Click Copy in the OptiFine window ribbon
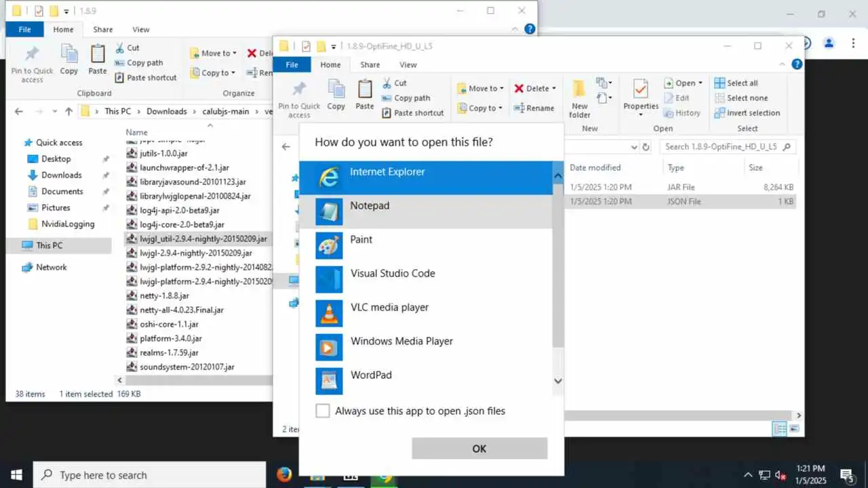868x488 pixels. [x=336, y=95]
